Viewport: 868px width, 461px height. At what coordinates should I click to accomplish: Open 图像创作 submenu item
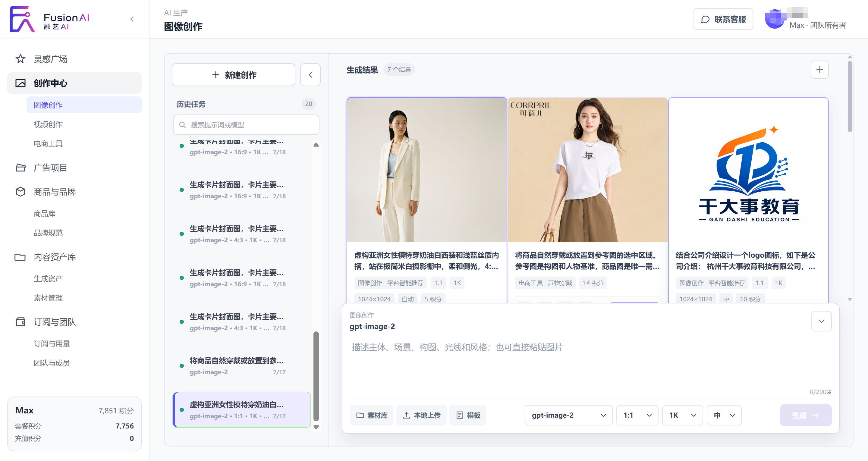[84, 105]
